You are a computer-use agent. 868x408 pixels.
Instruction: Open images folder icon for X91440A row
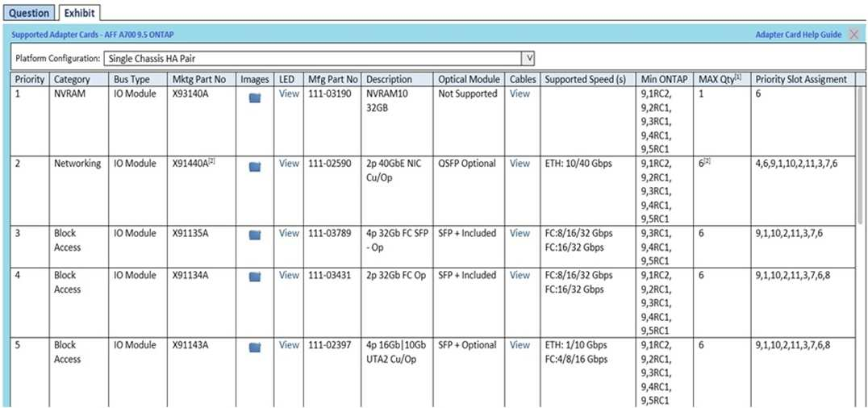click(x=255, y=167)
